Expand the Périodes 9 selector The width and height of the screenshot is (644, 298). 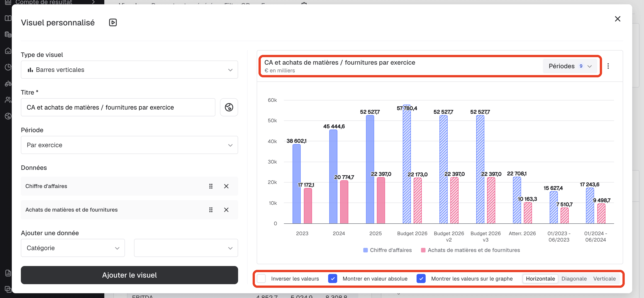pos(570,66)
